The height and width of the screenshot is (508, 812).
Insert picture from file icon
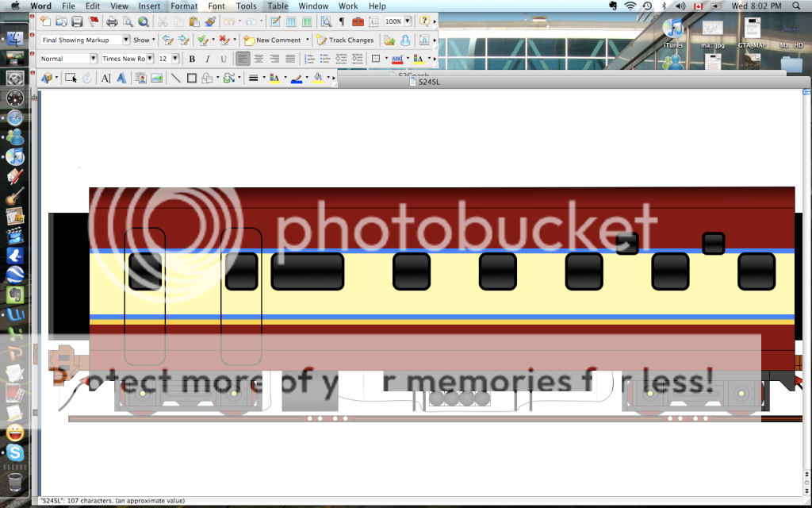click(156, 79)
